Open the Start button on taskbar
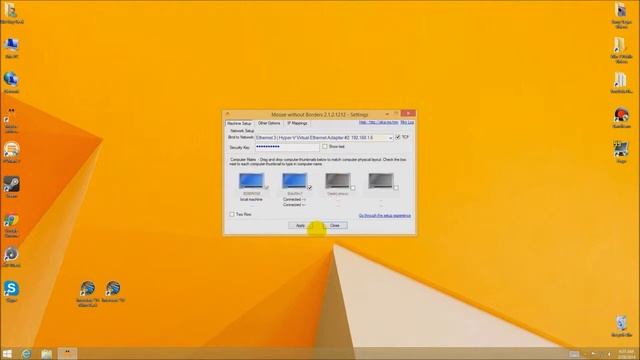 click(7, 353)
